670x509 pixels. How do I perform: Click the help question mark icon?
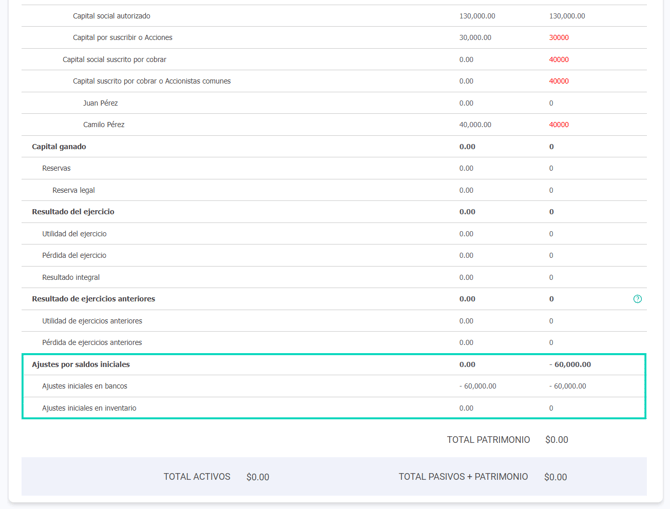pyautogui.click(x=637, y=299)
